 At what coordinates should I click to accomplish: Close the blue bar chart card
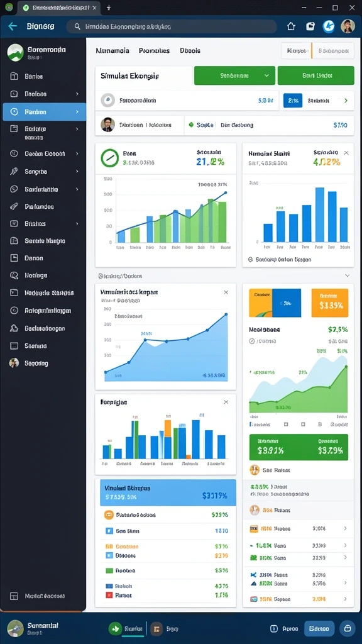346,153
